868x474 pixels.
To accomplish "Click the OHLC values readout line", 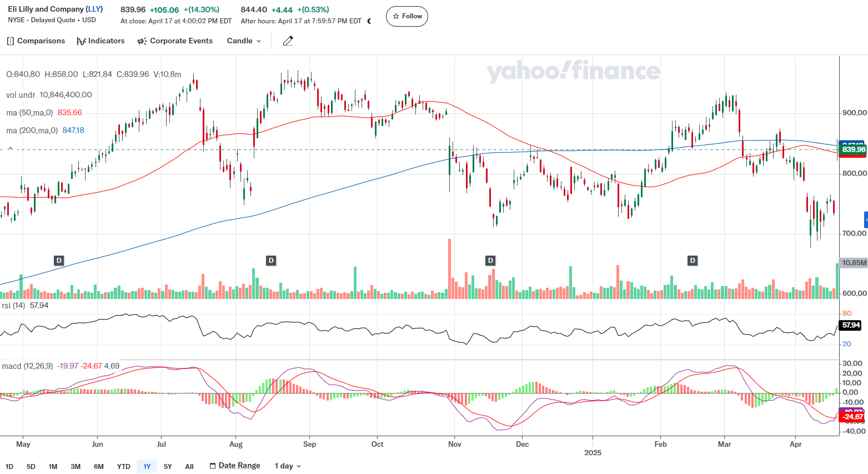I will [x=94, y=74].
